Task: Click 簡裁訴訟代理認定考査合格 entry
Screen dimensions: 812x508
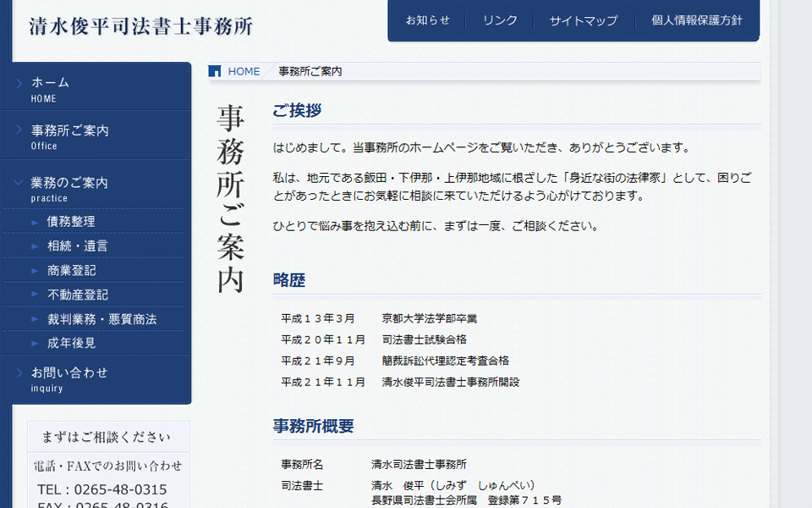Action: pos(446,361)
